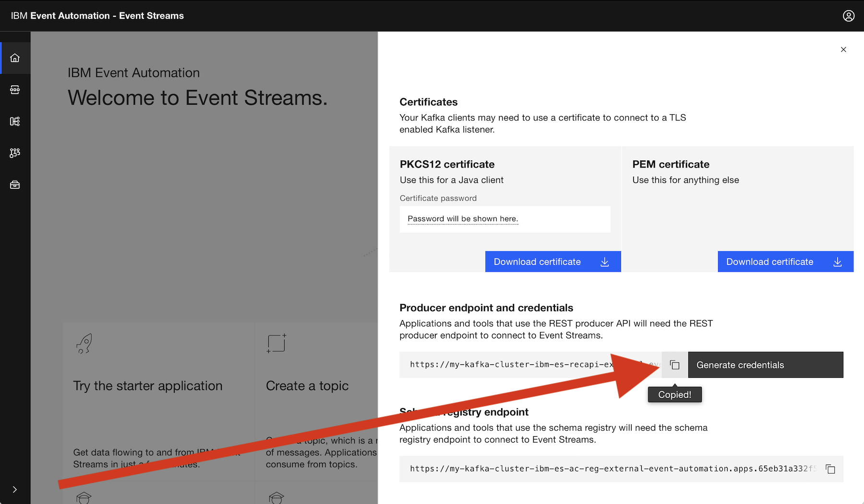Click the IBM Event Automation header title
This screenshot has width=864, height=504.
(x=97, y=16)
